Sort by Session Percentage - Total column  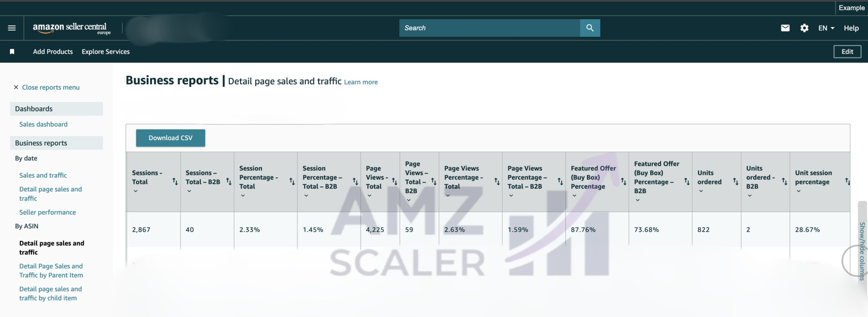[x=292, y=182]
